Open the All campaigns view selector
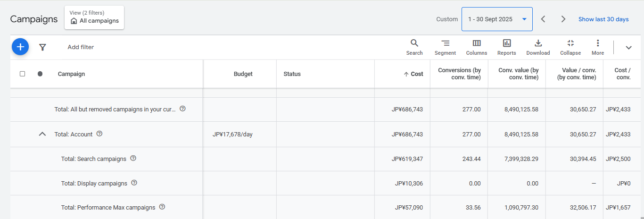This screenshot has width=644, height=219. (x=94, y=17)
